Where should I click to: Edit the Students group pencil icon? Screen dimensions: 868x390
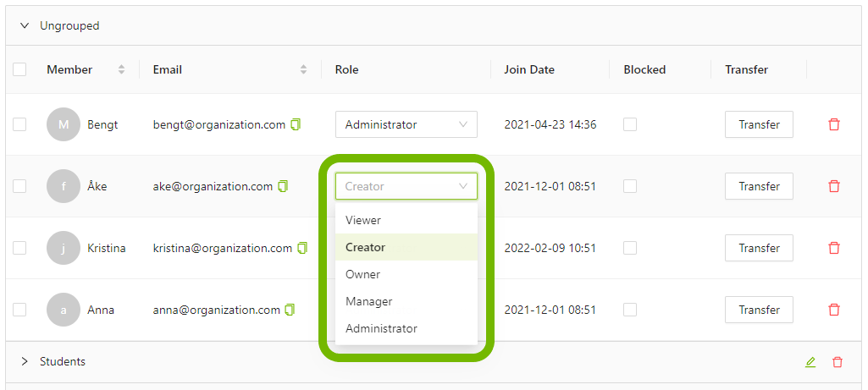coord(810,362)
